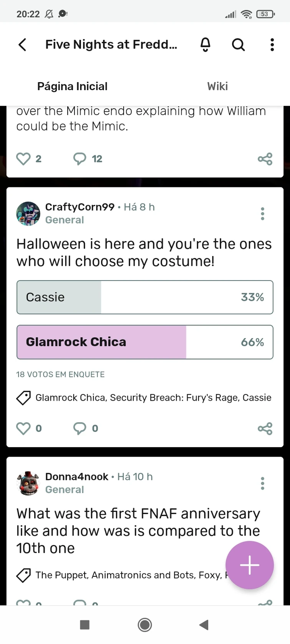Screen dimensions: 290x644
Task: Open the search icon in the top bar
Action: [x=238, y=45]
